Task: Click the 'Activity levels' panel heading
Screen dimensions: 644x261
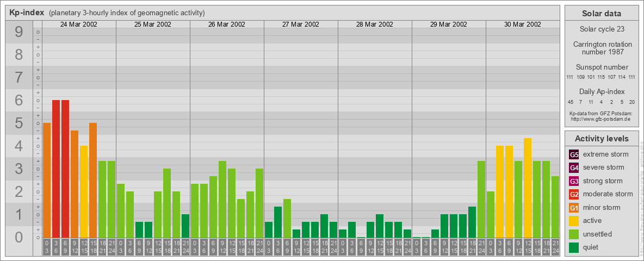Action: pyautogui.click(x=602, y=139)
